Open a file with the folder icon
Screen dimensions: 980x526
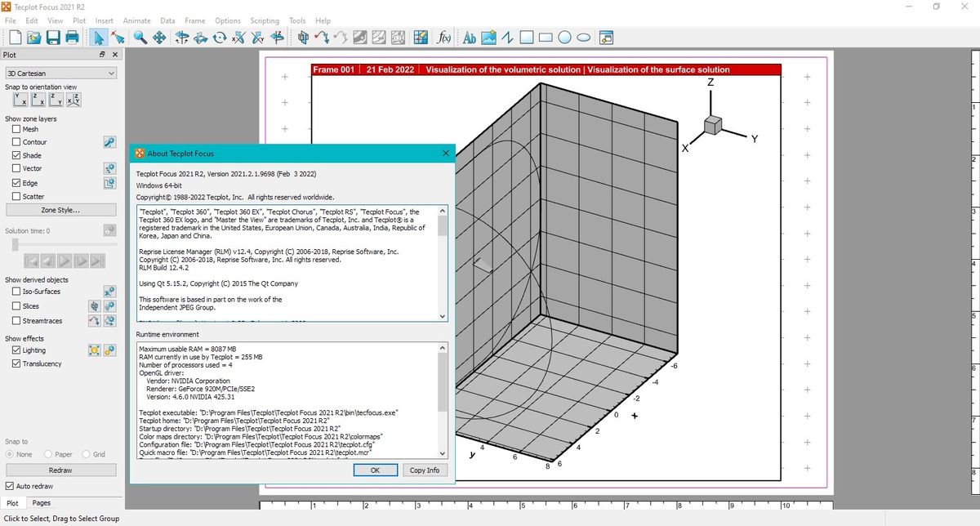pyautogui.click(x=34, y=37)
